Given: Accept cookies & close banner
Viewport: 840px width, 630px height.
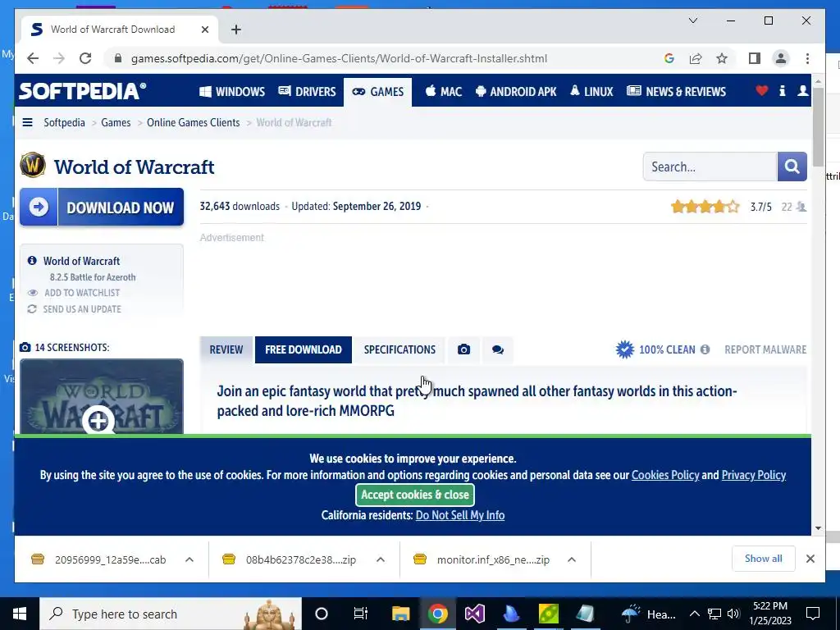Looking at the screenshot, I should point(414,495).
